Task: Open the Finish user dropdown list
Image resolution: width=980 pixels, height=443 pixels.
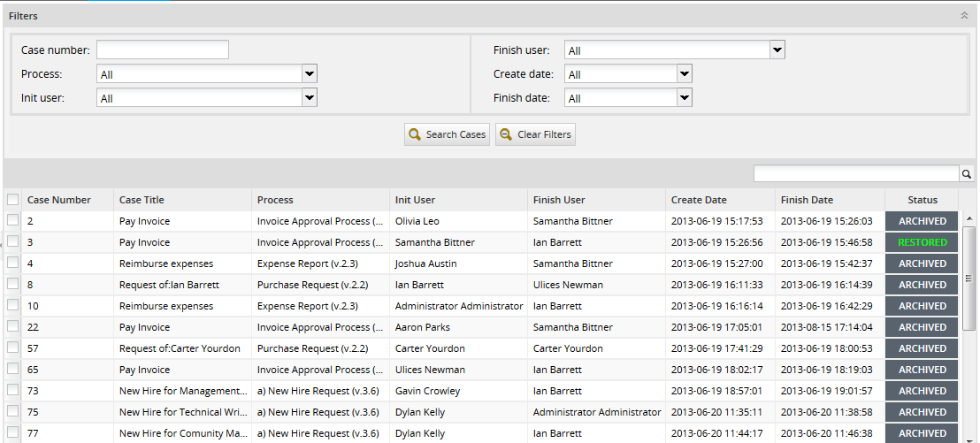Action: [777, 50]
